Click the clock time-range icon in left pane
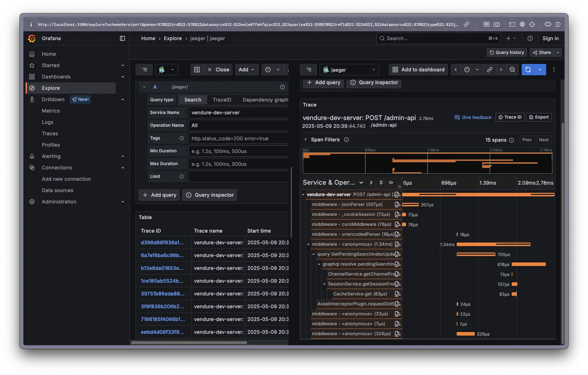The image size is (588, 375). [268, 70]
